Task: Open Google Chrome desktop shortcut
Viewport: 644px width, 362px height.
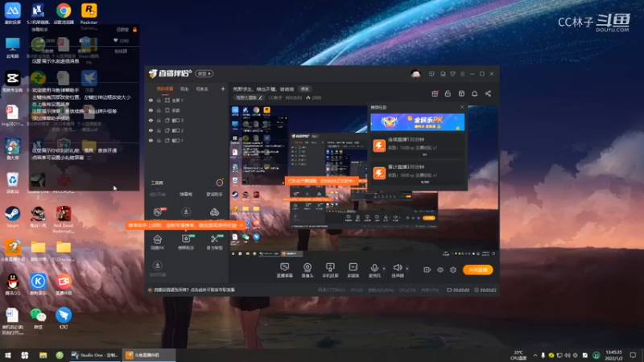Action: click(64, 13)
